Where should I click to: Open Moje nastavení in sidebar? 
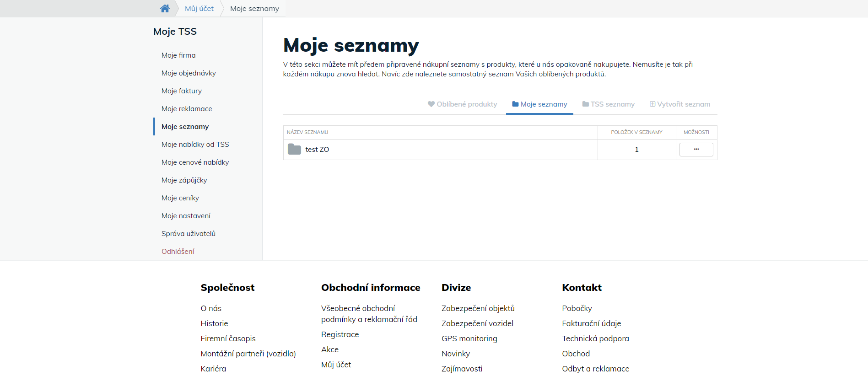click(x=186, y=216)
